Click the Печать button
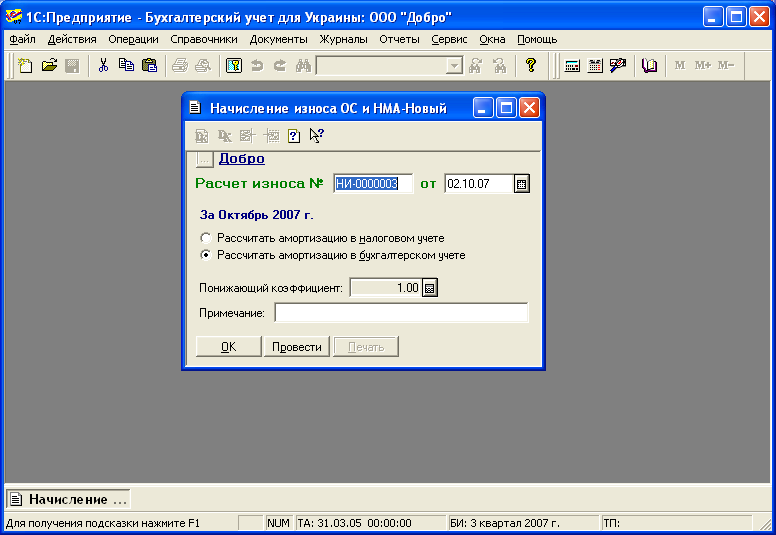Screen dimensions: 776x535 pos(366,347)
